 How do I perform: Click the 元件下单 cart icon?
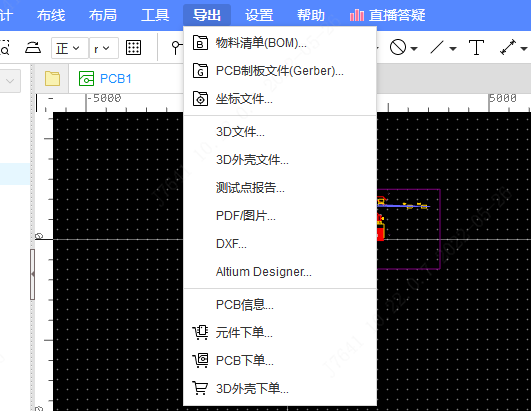coord(200,332)
